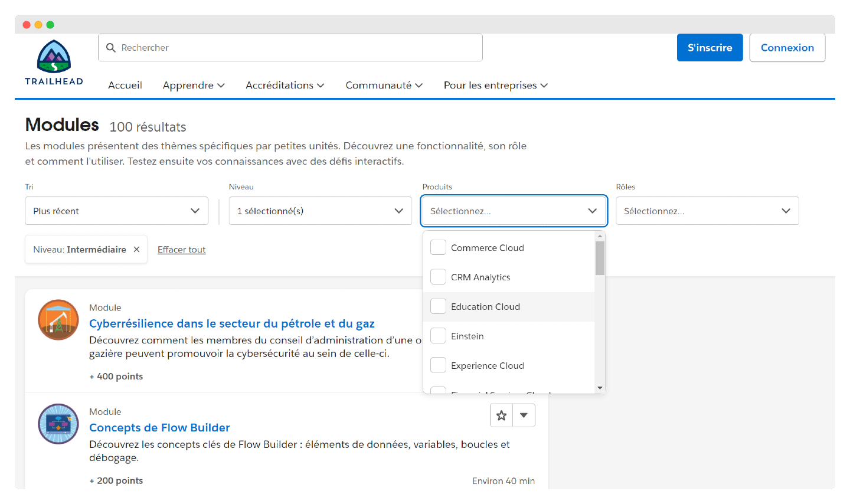Click the red close window button

tap(27, 25)
